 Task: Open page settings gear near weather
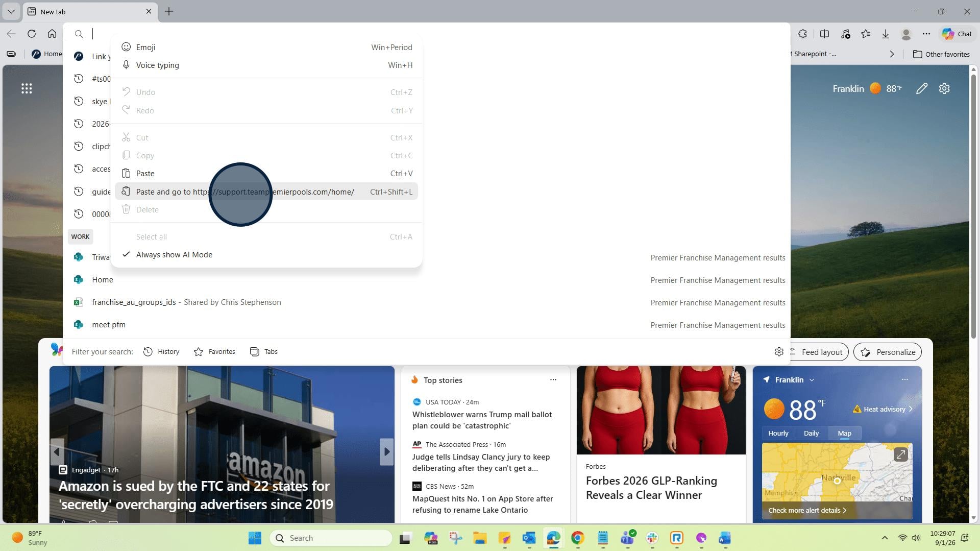944,89
